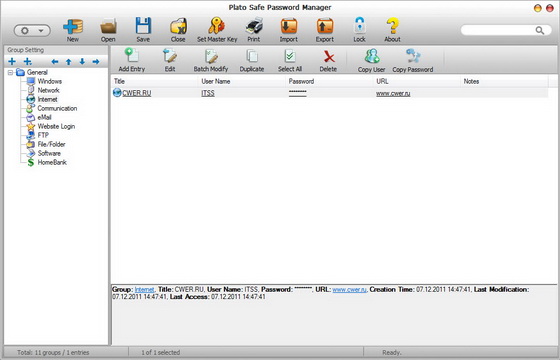Export entries to file
This screenshot has width=560, height=360.
325,30
